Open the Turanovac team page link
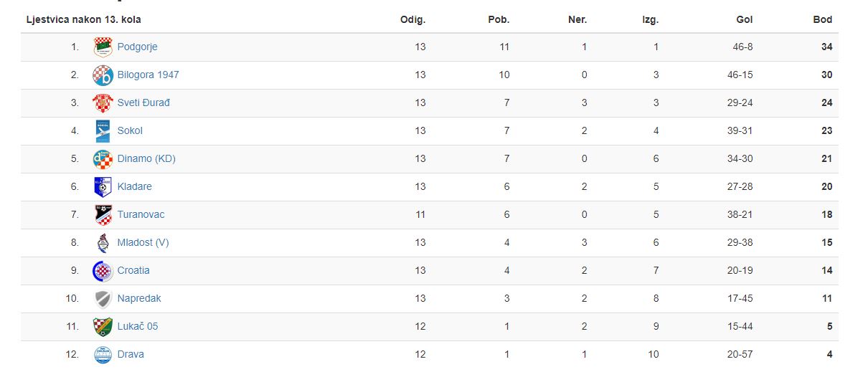Image resolution: width=868 pixels, height=377 pixels. (141, 214)
